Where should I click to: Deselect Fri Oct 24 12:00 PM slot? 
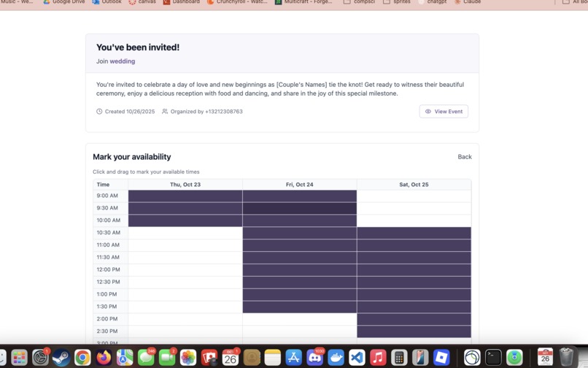(x=300, y=270)
